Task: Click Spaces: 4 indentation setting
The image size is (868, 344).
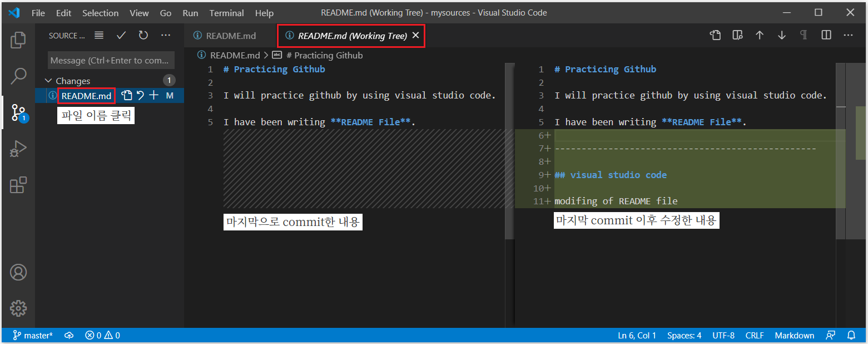Action: 684,335
